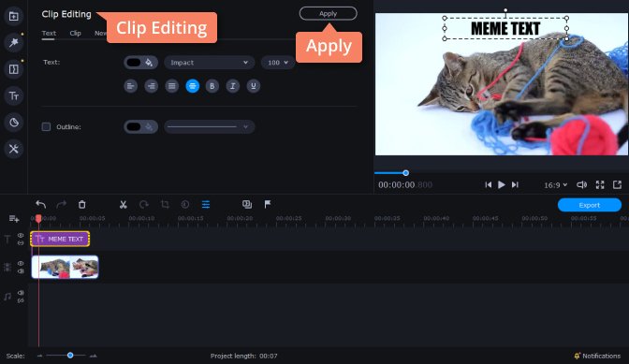
Task: Open color adjustments circle icon
Action: click(x=185, y=204)
